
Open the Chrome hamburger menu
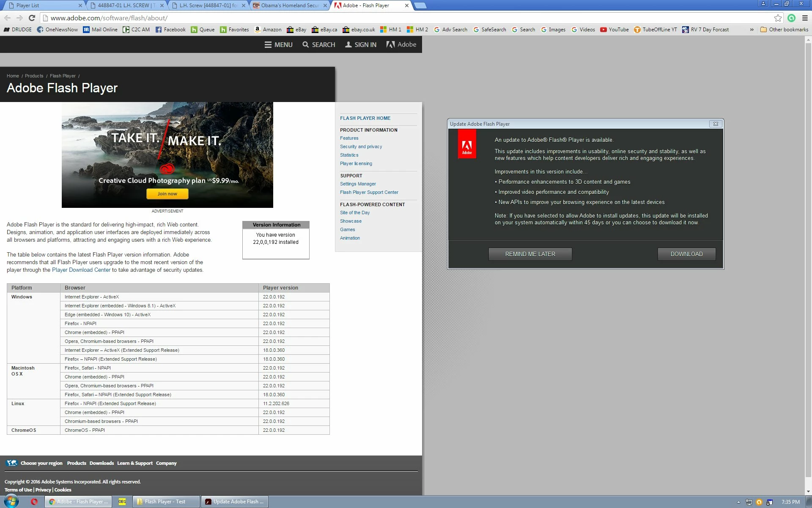click(x=805, y=18)
